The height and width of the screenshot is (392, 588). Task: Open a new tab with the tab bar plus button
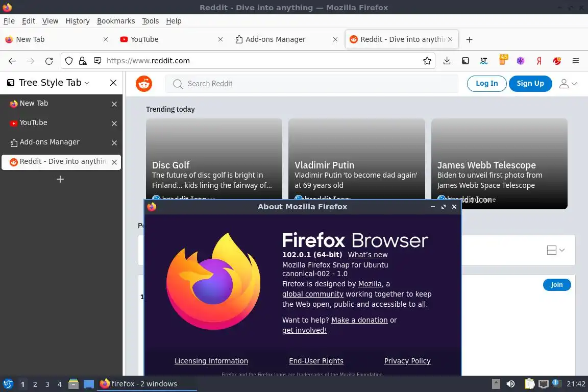[469, 39]
